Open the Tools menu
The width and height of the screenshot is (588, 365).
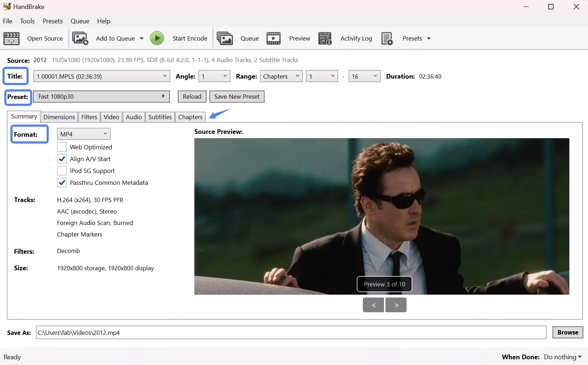(27, 21)
